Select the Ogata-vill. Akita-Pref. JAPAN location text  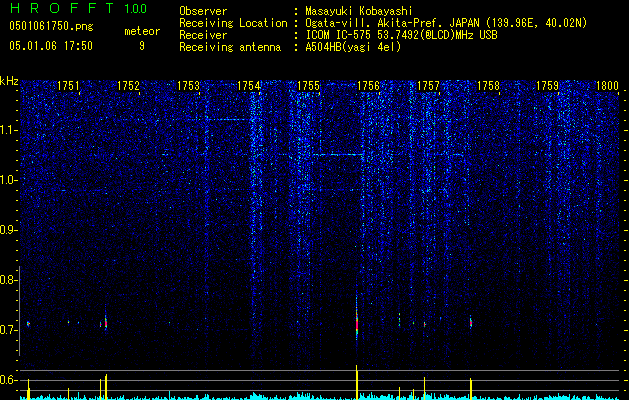tap(444, 23)
